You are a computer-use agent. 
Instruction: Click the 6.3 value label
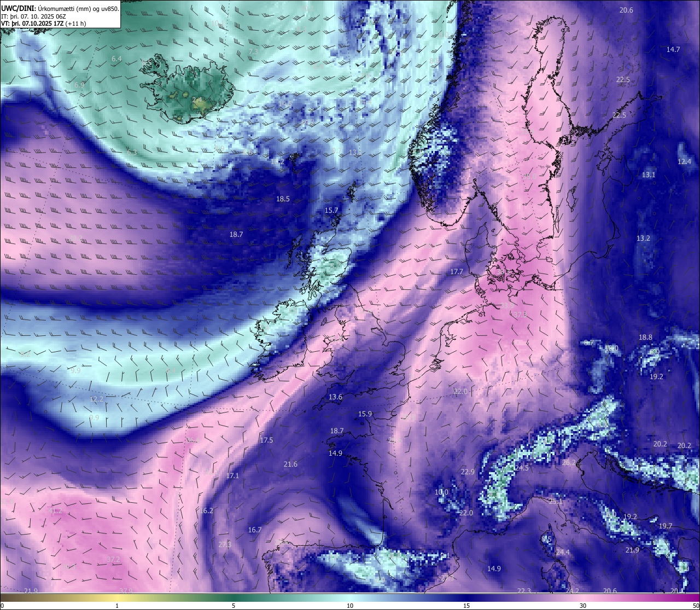point(132,152)
